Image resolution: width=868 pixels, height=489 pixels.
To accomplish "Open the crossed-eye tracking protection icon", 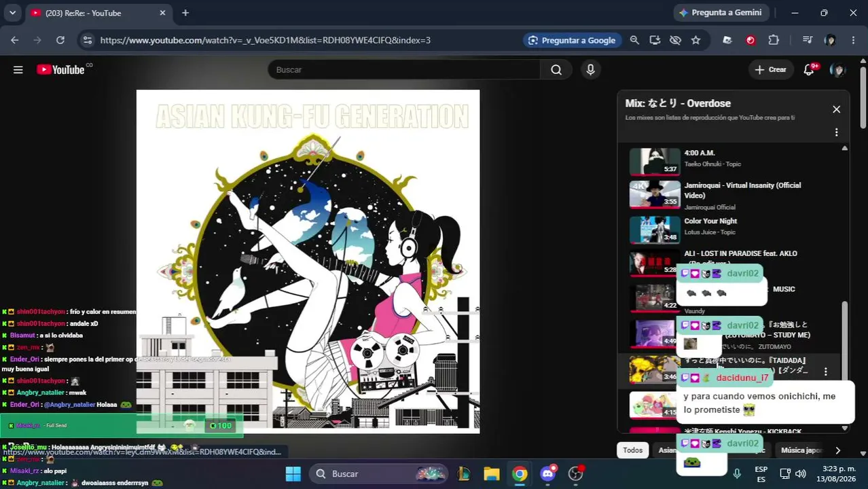I will tap(675, 40).
